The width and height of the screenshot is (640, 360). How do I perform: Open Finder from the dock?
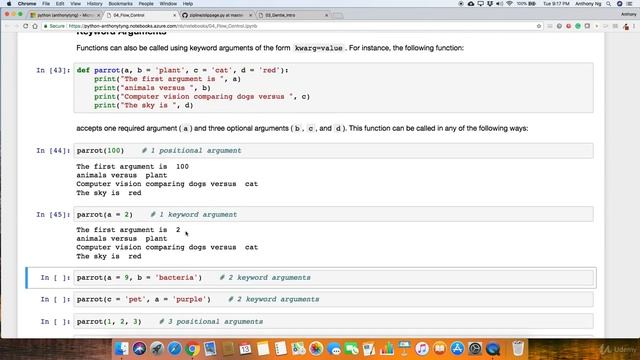121,349
